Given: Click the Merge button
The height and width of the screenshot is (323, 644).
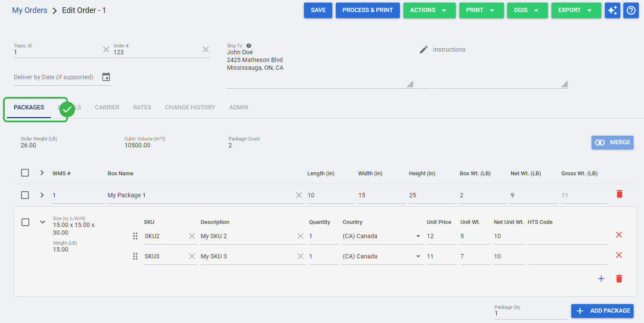Looking at the screenshot, I should [x=613, y=143].
